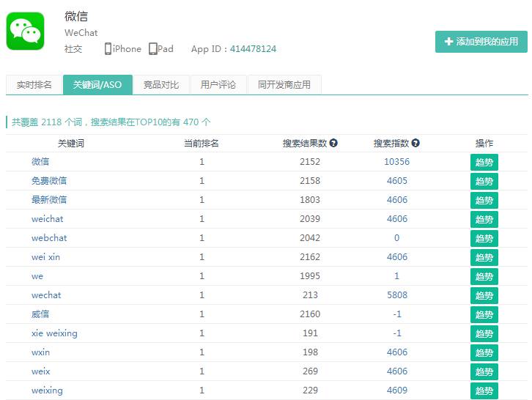This screenshot has height=400, width=532.
Task: Click 趋势 button in wxin row
Action: (484, 353)
